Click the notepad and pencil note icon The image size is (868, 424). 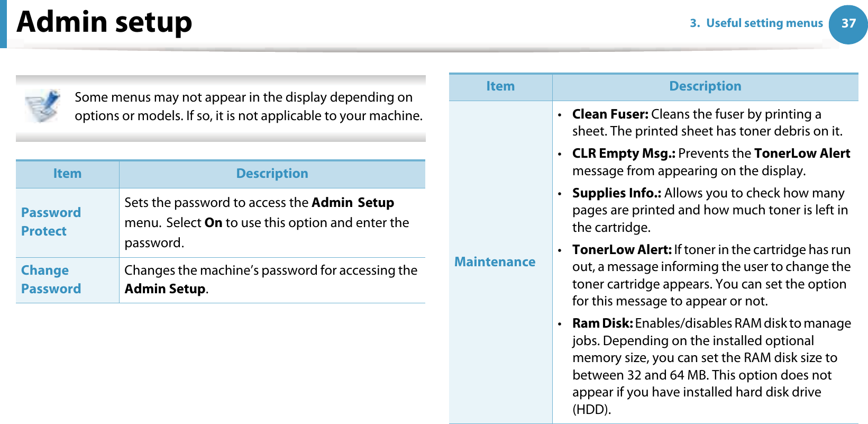pyautogui.click(x=43, y=106)
